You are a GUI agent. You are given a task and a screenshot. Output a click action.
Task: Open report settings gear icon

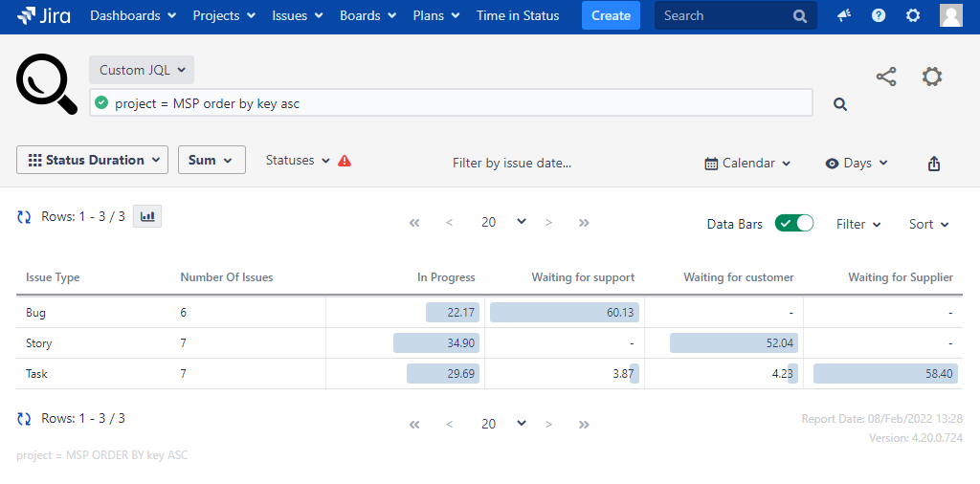(x=932, y=77)
